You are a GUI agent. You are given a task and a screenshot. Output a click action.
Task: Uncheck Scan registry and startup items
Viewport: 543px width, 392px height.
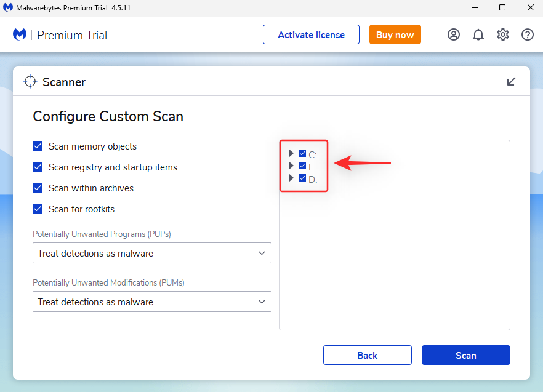tap(38, 167)
